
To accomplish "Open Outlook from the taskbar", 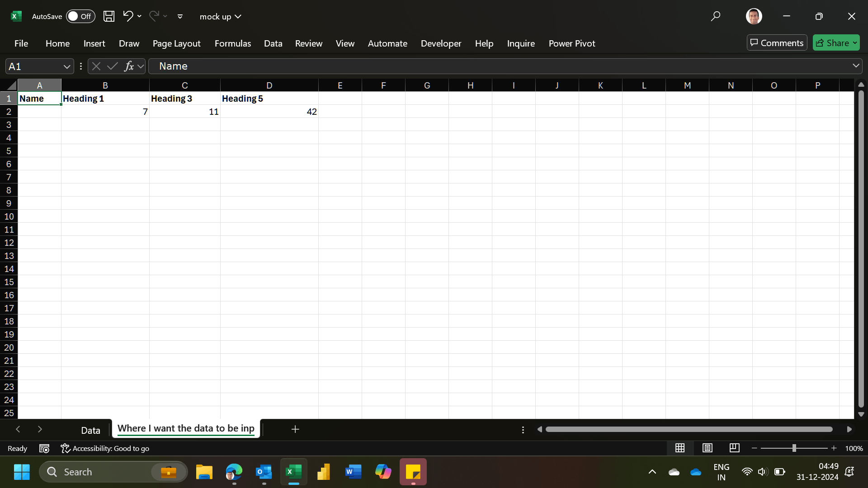I will (x=264, y=472).
